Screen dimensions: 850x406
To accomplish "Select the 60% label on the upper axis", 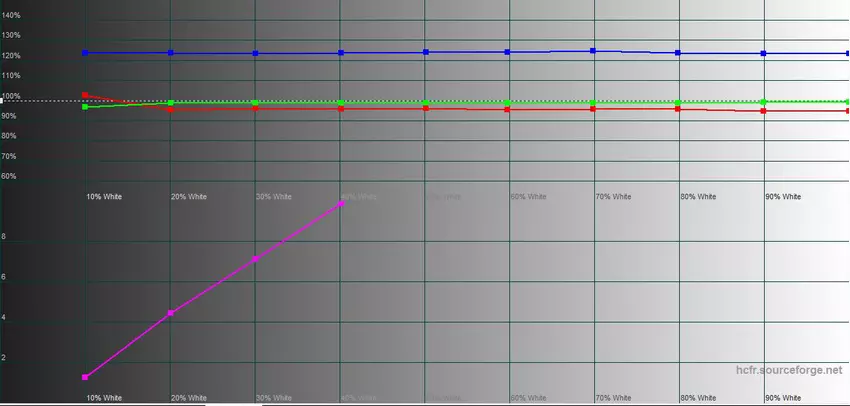I will click(x=9, y=176).
